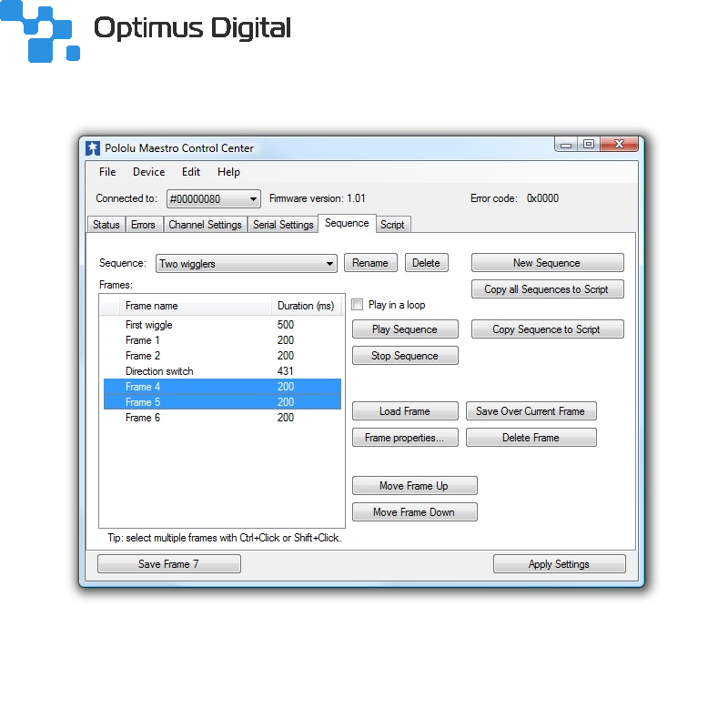
Task: Click Save Over Current Frame
Action: click(x=531, y=411)
